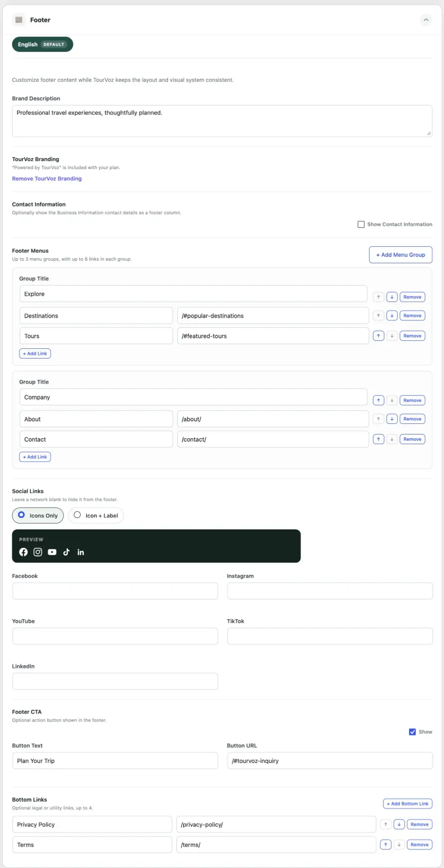Move Destinations link down
This screenshot has height=868, width=444.
coord(392,316)
